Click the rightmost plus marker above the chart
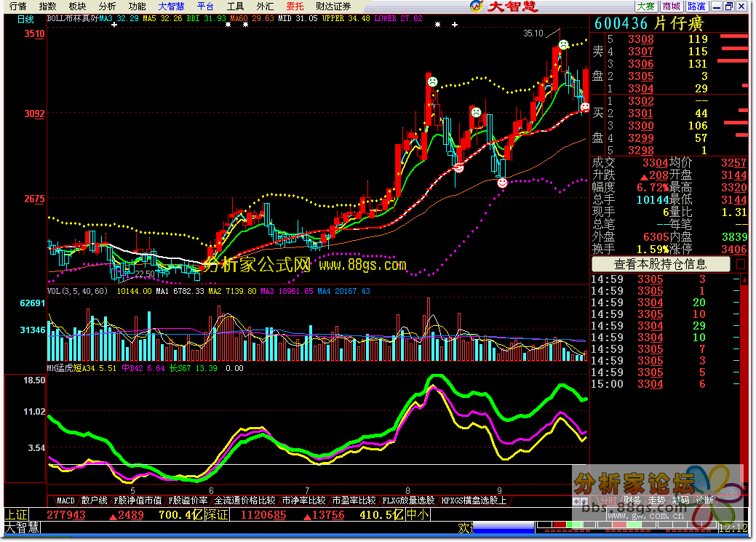Screen dimensions: 756x542 455,24
